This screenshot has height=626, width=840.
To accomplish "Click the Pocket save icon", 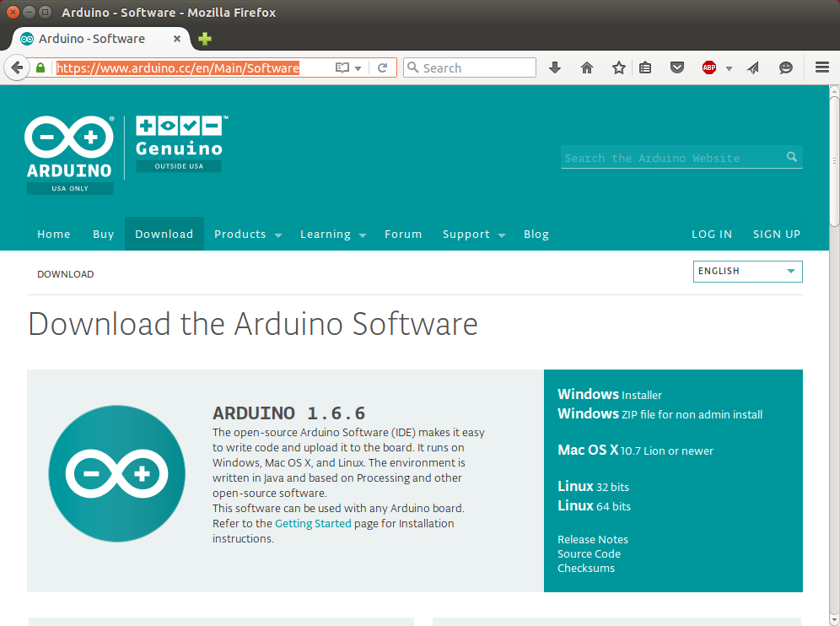I will pos(677,67).
